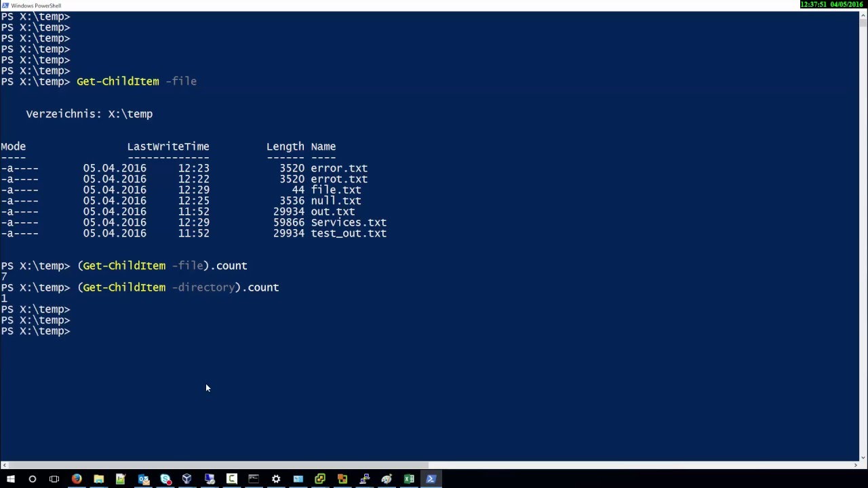Viewport: 868px width, 488px height.
Task: Open Skype from the taskbar
Action: 165,479
